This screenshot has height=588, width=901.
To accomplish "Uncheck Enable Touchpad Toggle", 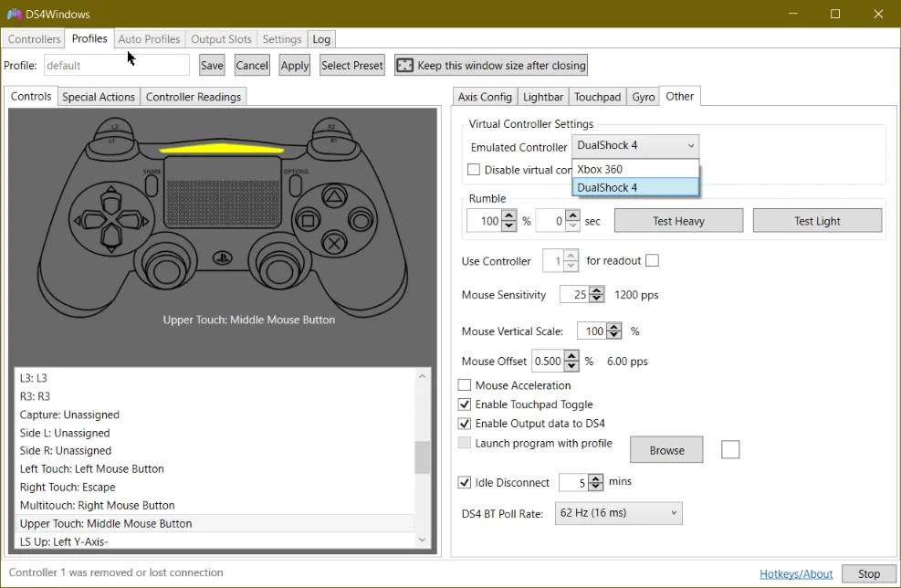I will tap(464, 404).
